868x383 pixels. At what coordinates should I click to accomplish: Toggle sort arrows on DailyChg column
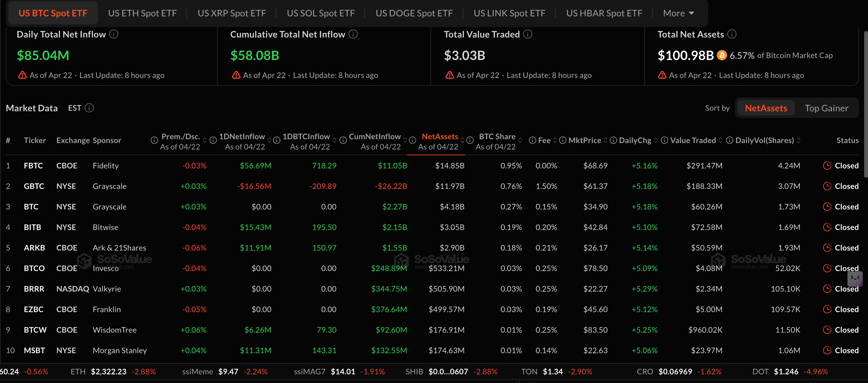point(655,140)
